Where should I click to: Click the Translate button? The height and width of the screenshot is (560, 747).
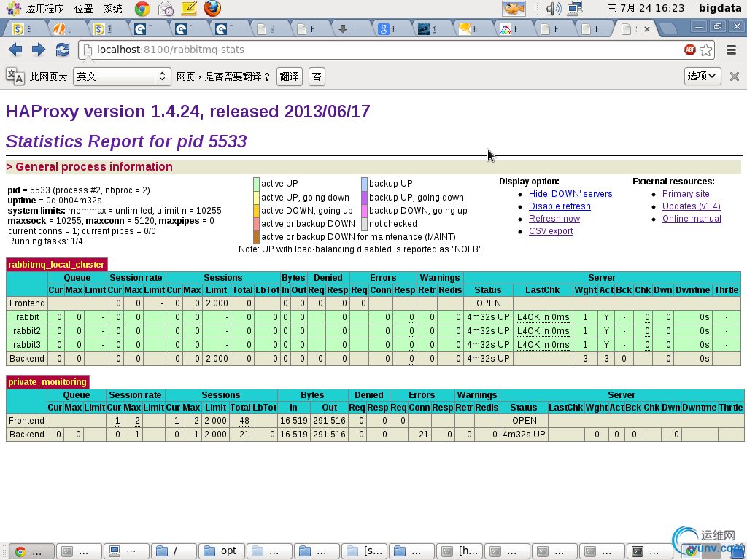289,77
